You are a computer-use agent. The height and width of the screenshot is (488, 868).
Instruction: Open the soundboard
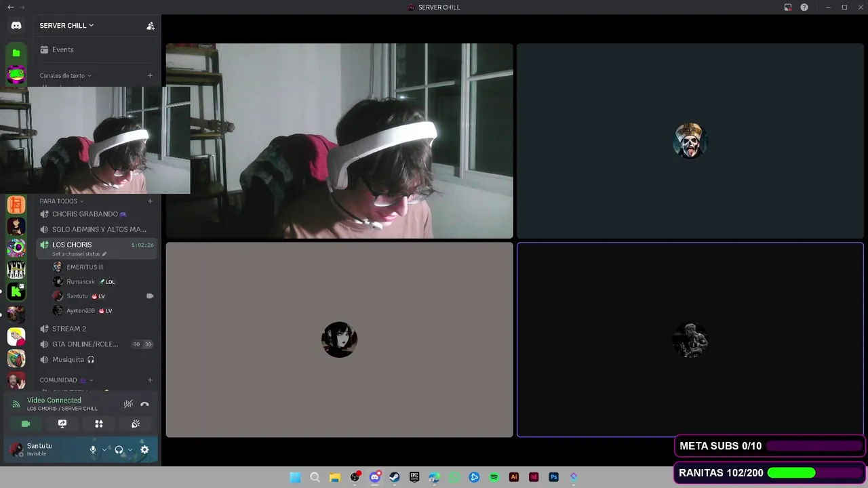click(x=136, y=424)
